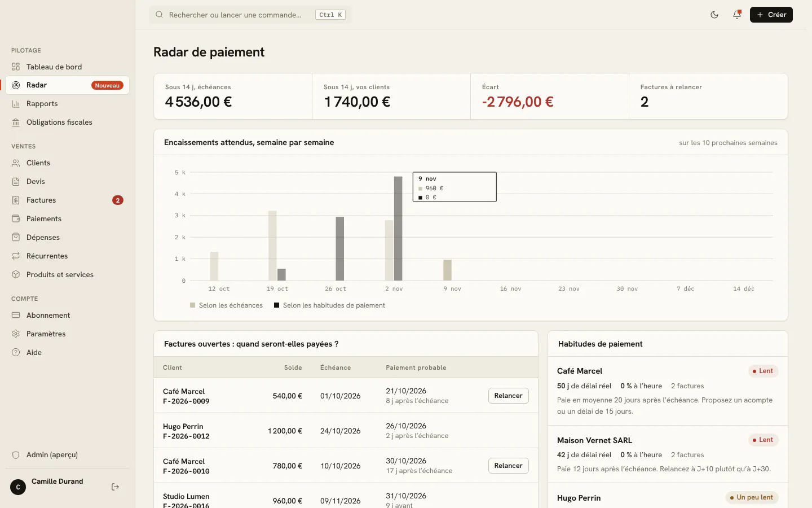Click the 'Échéance' column header
Image resolution: width=812 pixels, height=508 pixels.
(x=336, y=367)
